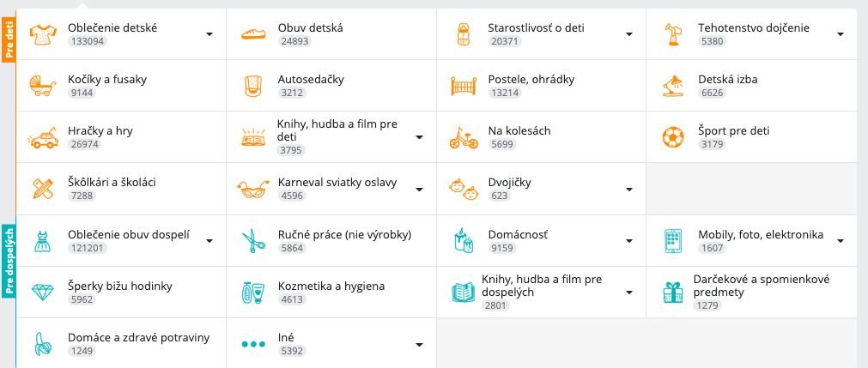The image size is (868, 368).
Task: Open the bicycle icon for Na kolesách
Action: coord(464,137)
